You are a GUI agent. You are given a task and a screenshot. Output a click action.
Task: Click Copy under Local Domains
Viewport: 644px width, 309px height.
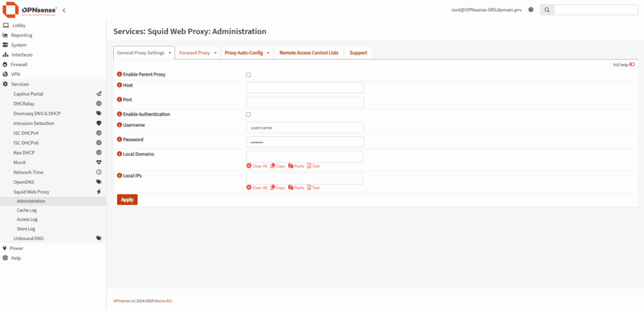click(x=277, y=166)
